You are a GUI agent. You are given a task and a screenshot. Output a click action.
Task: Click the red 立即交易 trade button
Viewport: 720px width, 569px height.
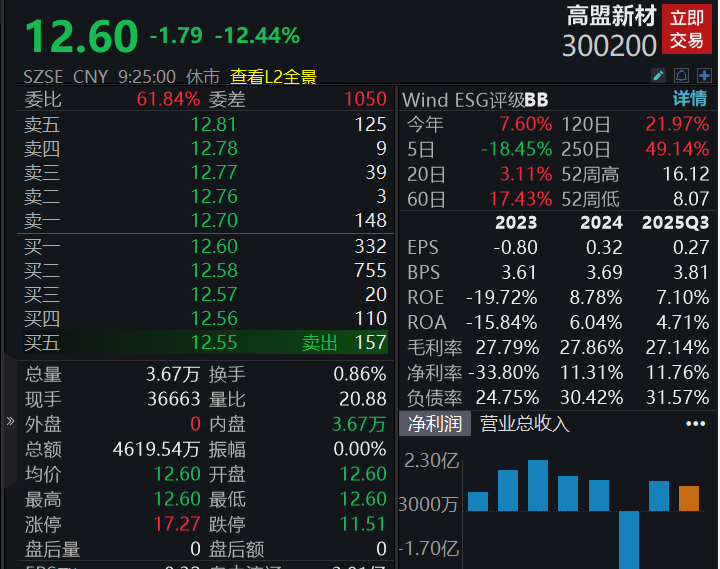(687, 29)
